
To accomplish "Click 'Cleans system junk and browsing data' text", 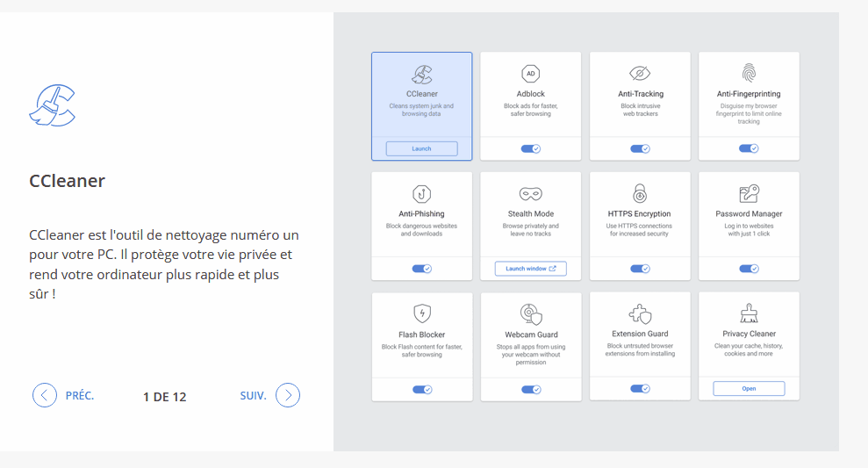I will [421, 110].
